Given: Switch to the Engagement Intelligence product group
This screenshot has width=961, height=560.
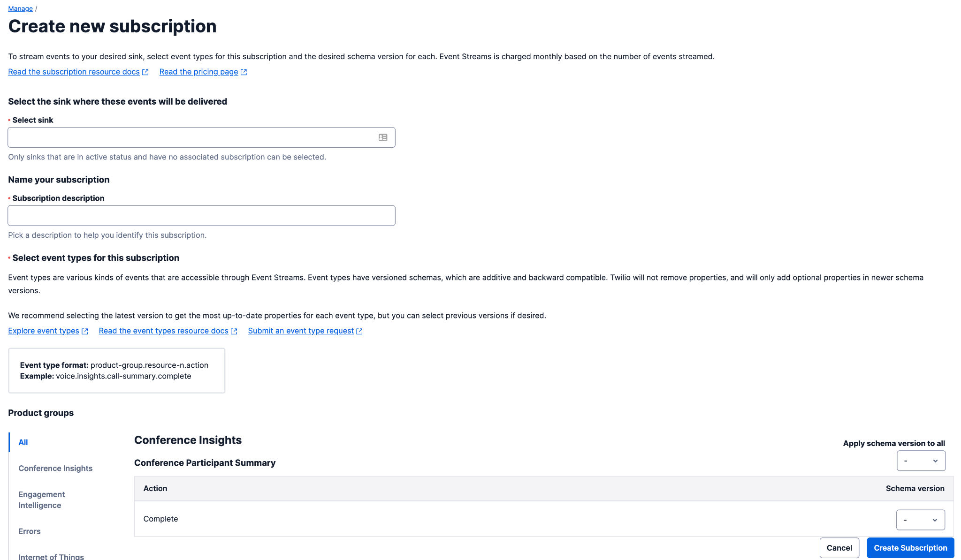Looking at the screenshot, I should [41, 499].
